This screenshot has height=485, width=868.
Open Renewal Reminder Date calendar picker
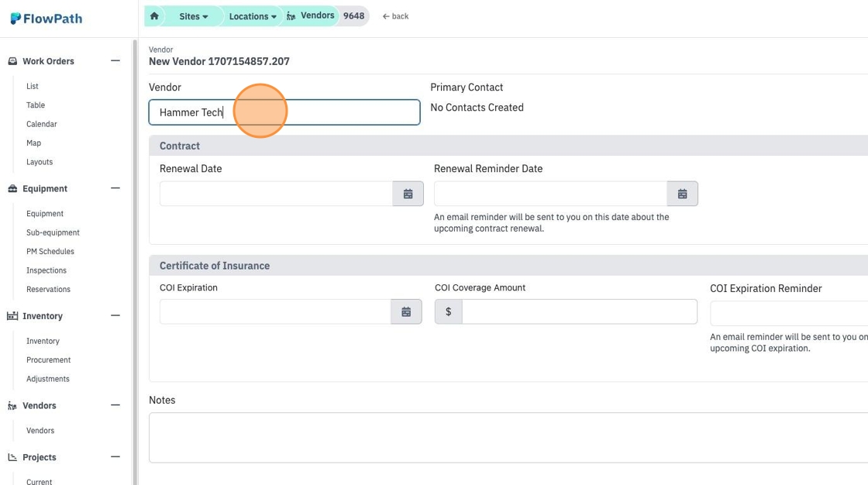click(x=683, y=194)
